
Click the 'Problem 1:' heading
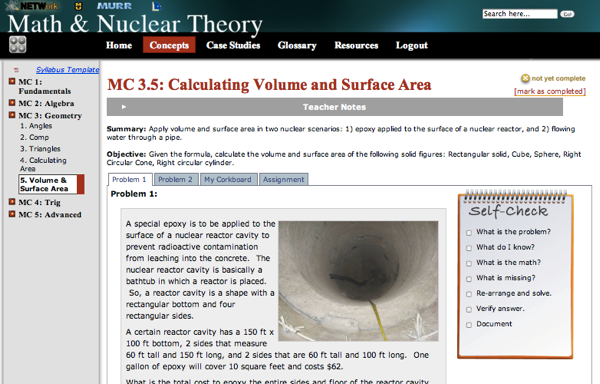[x=134, y=194]
